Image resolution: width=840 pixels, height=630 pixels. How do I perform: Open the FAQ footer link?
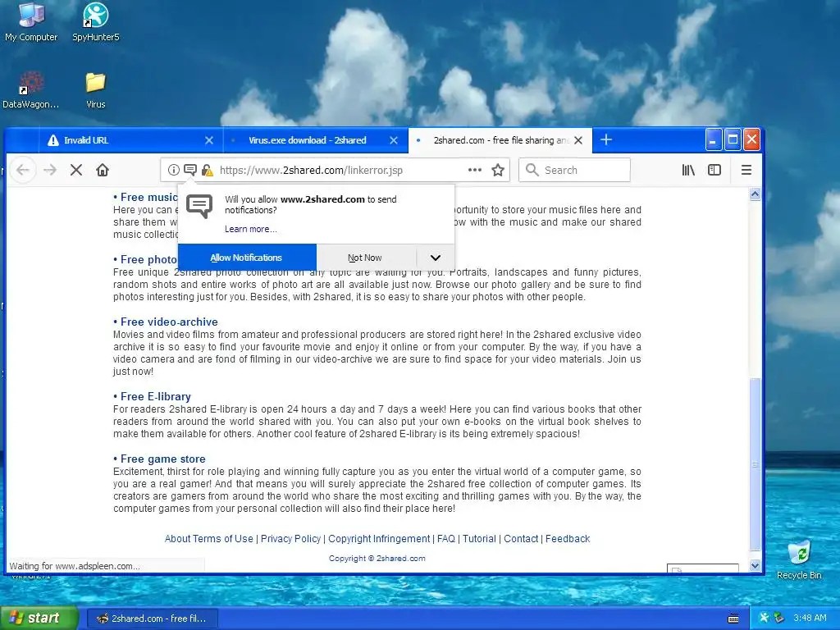coord(446,538)
